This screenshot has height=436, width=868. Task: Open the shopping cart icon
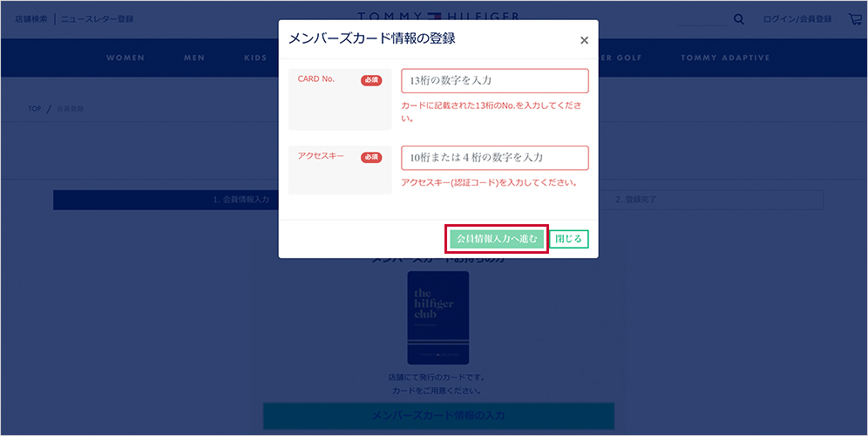(x=855, y=19)
